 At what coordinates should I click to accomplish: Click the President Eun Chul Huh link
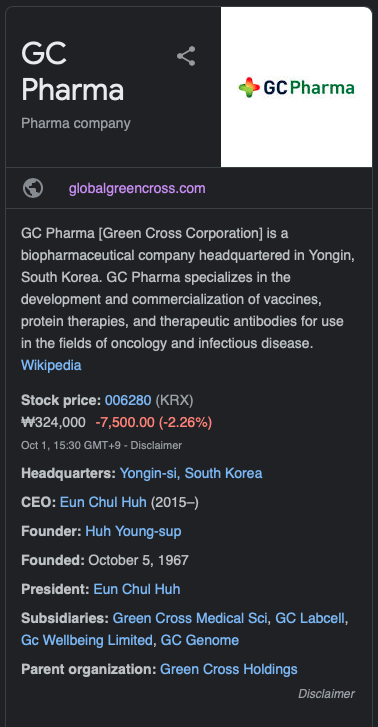tap(137, 589)
